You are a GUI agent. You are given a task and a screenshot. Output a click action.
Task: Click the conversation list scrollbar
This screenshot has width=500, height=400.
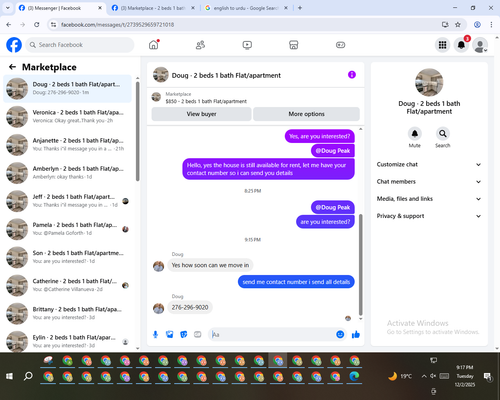138,132
